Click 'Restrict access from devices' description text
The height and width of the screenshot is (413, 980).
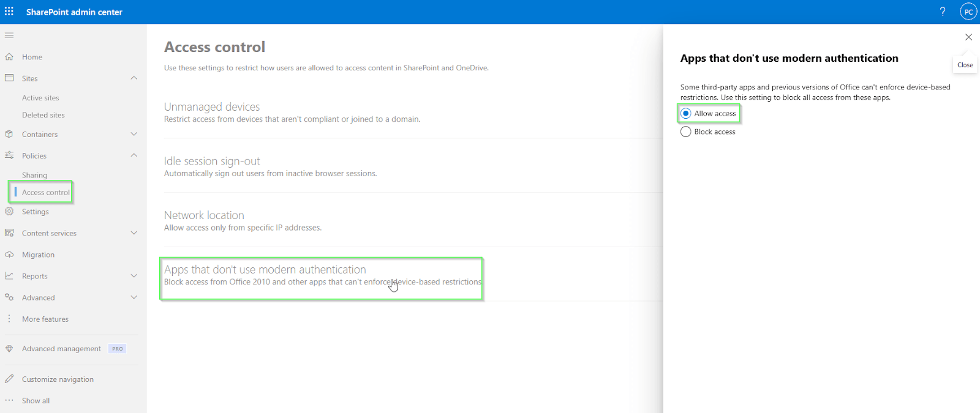[292, 119]
